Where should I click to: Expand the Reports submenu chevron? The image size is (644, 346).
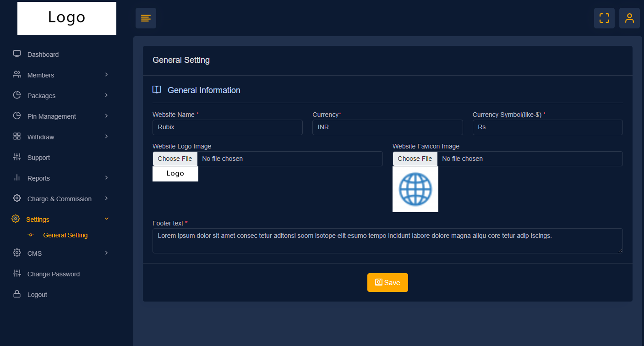tap(106, 177)
